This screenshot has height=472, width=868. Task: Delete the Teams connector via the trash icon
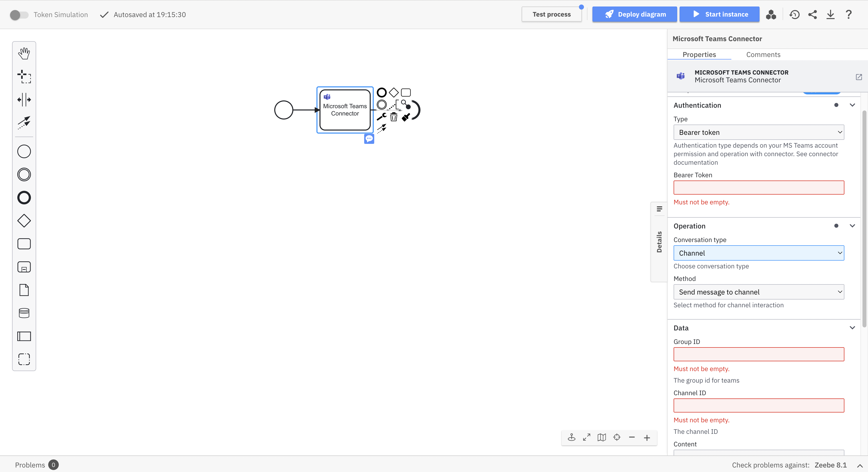pyautogui.click(x=393, y=117)
